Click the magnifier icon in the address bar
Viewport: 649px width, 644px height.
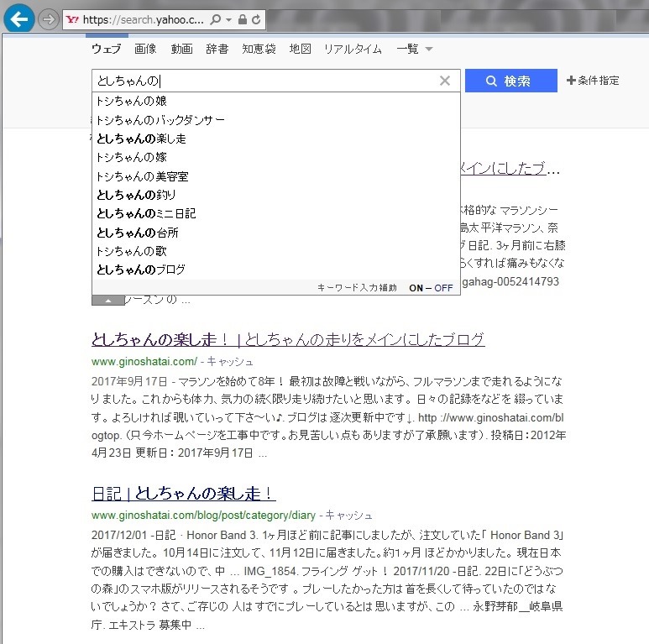(215, 19)
